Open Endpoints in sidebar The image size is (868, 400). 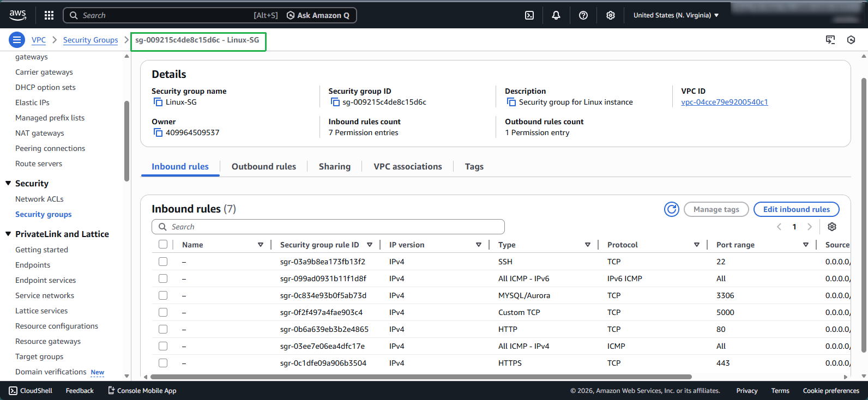pos(33,265)
